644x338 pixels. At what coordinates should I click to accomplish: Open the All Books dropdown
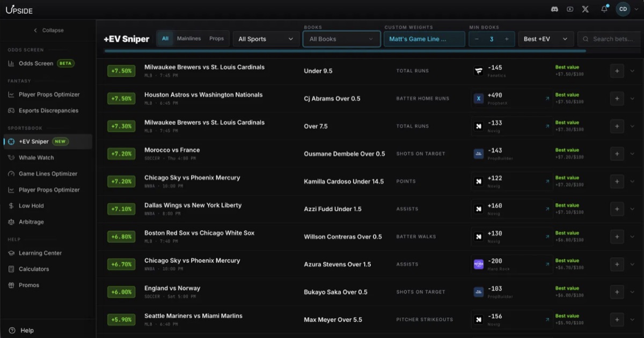click(341, 39)
